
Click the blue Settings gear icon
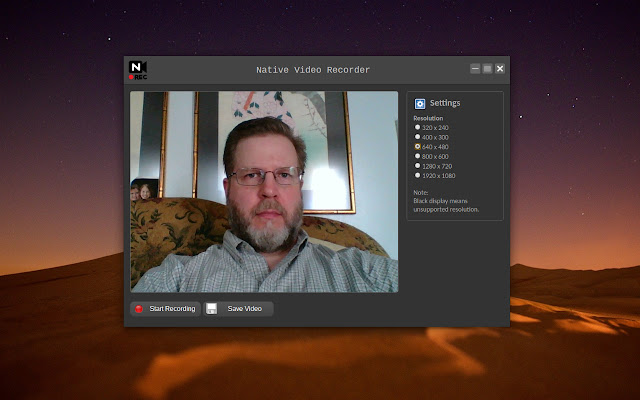[420, 103]
